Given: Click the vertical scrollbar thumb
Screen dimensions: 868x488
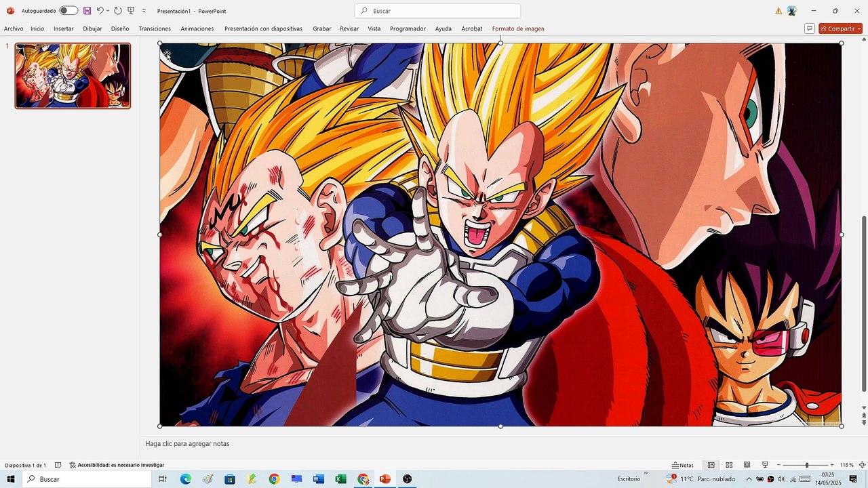Looking at the screenshot, I should [863, 304].
